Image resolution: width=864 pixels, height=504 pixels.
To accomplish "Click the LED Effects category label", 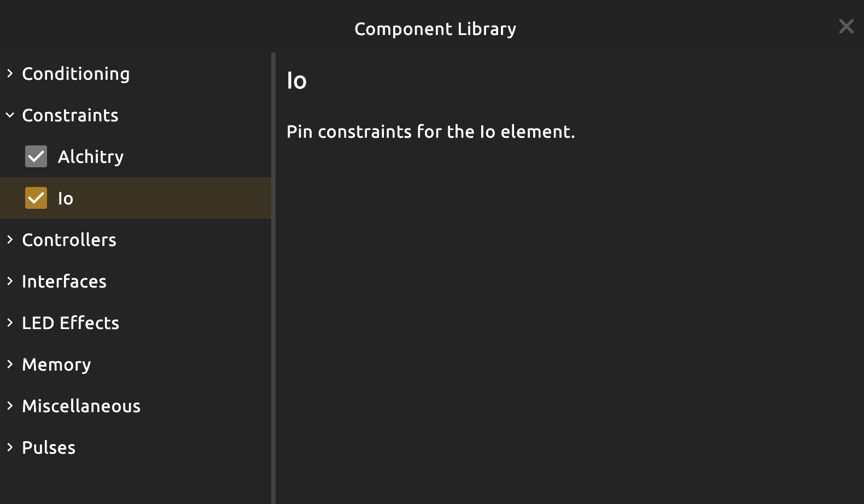I will pyautogui.click(x=71, y=323).
